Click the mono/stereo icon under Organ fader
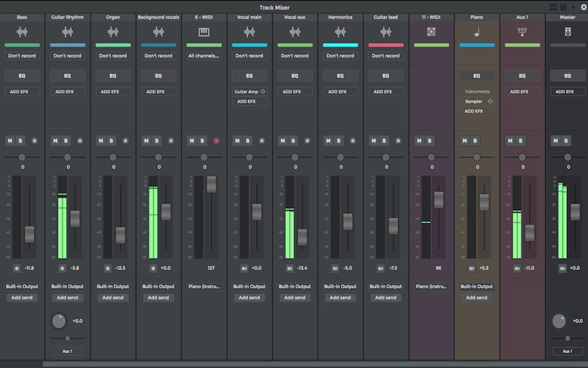The height and width of the screenshot is (368, 588). point(108,268)
